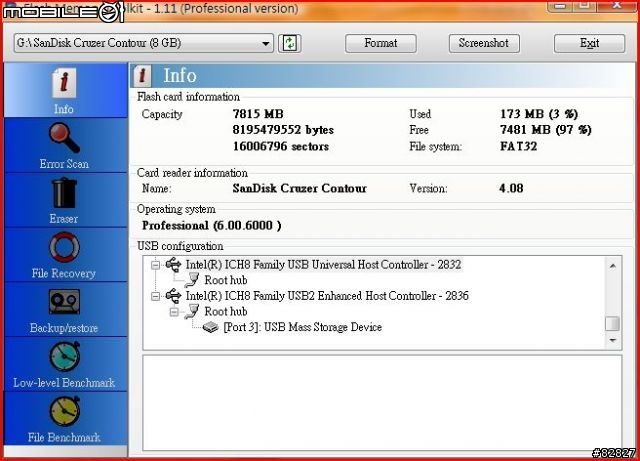
Task: Select the Eraser label
Action: point(64,219)
